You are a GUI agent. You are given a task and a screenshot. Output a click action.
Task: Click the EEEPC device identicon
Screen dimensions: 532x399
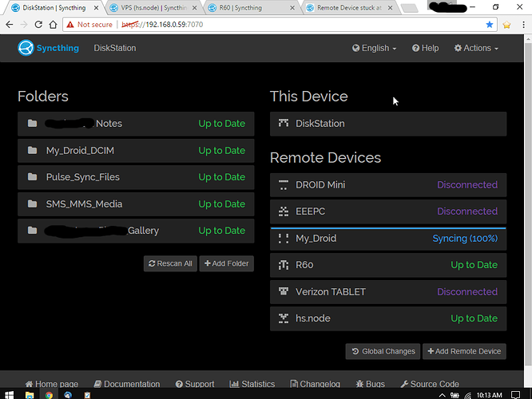click(284, 211)
